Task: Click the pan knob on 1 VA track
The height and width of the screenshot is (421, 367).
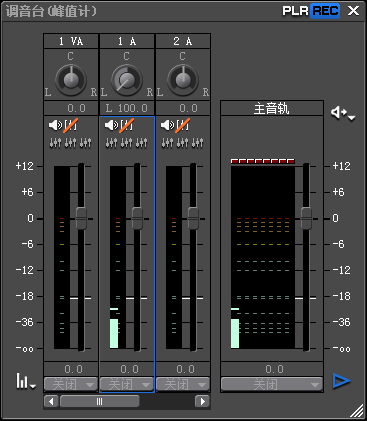Action: (71, 80)
